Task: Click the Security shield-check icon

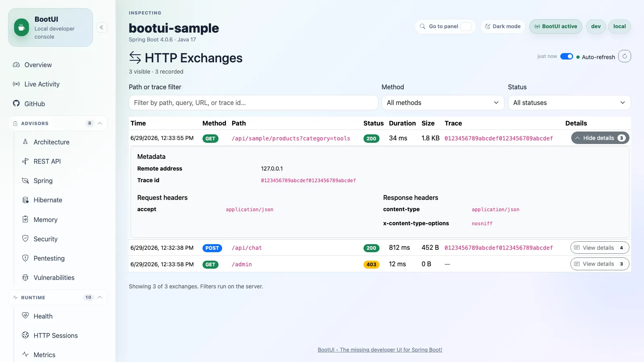Action: tap(25, 239)
